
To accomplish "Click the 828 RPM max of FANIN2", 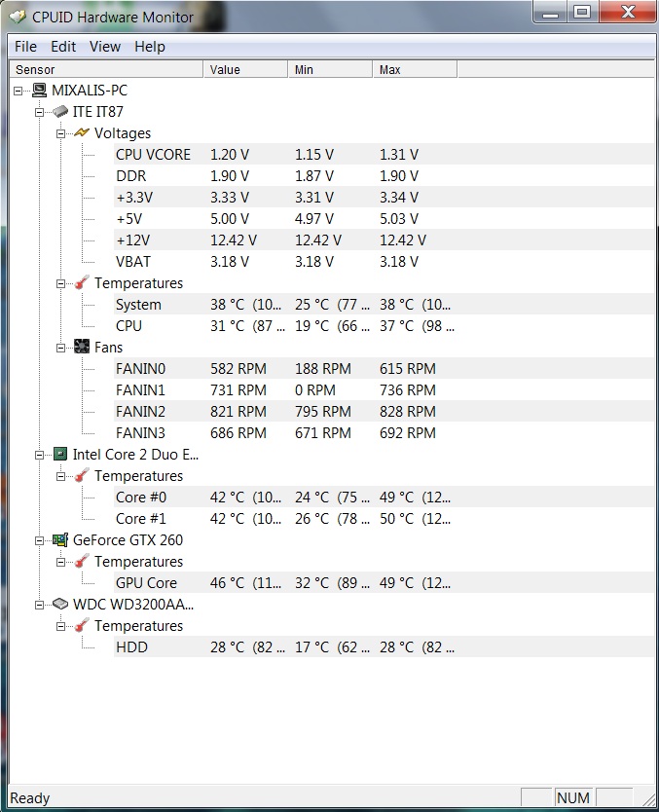I will (x=408, y=412).
